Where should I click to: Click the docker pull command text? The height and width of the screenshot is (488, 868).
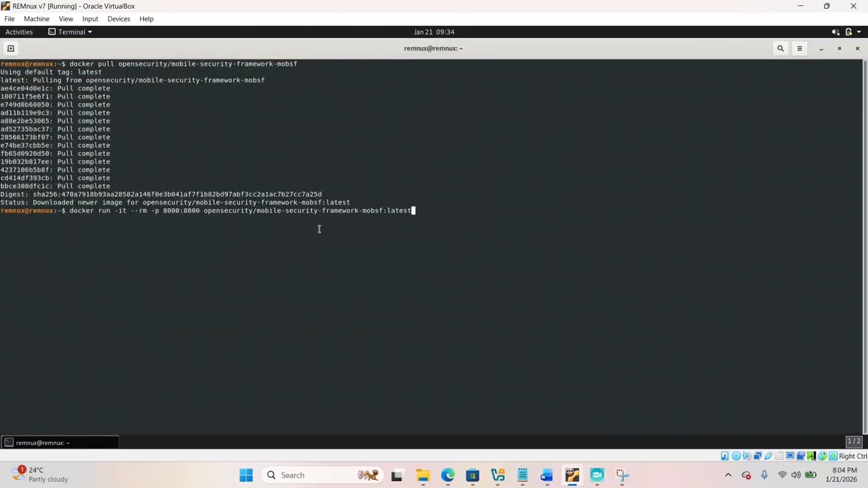click(183, 64)
